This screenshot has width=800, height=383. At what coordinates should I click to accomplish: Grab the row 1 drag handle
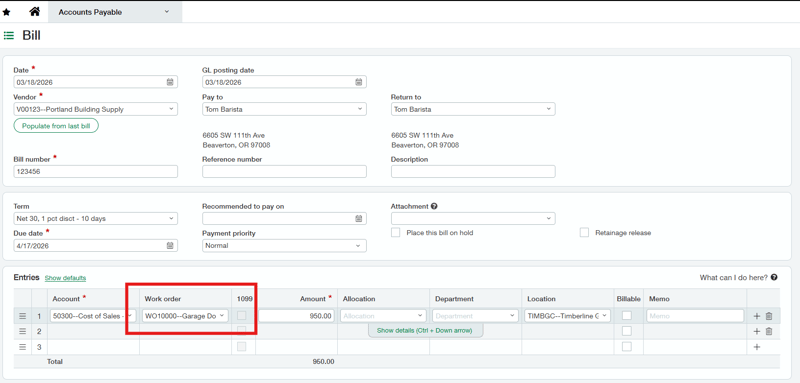click(22, 316)
